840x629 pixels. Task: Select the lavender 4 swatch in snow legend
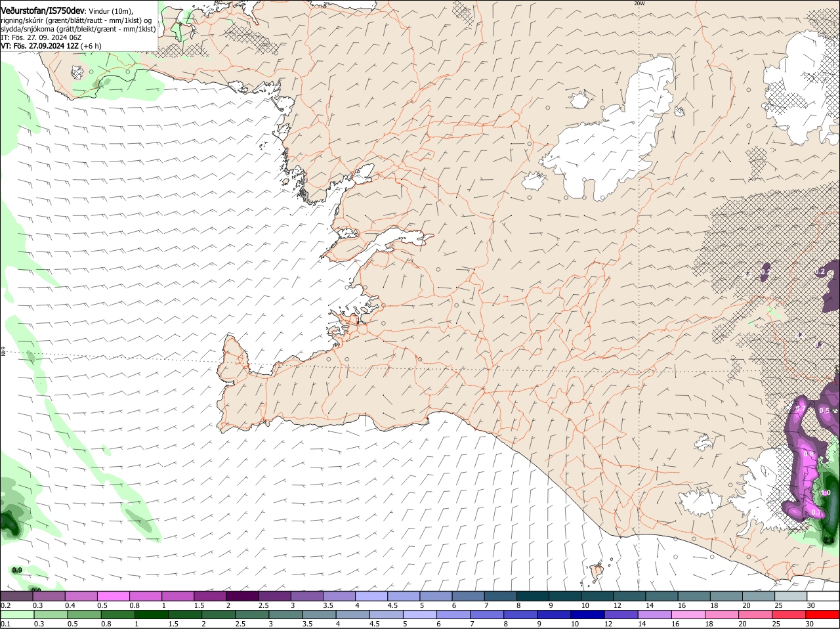pyautogui.click(x=371, y=596)
